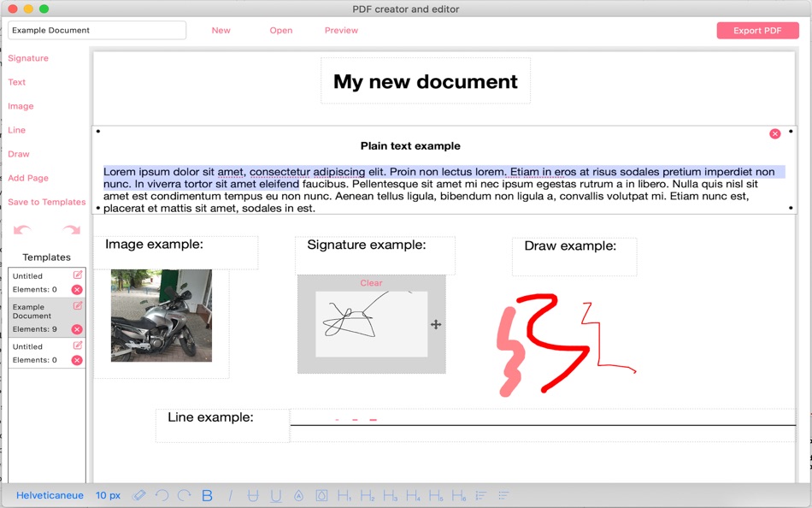Click the Export PDF button

[x=757, y=31]
